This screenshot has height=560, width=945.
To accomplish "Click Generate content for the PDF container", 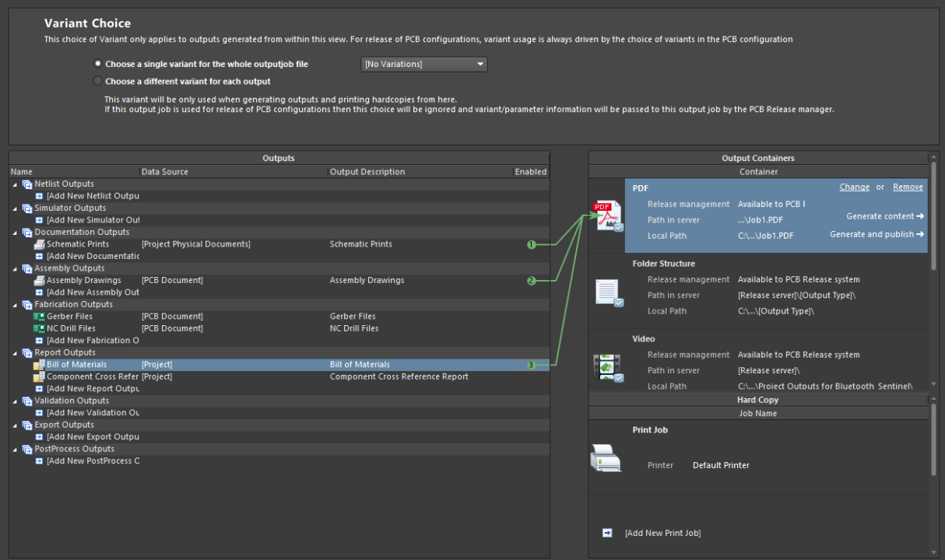I will [x=885, y=216].
